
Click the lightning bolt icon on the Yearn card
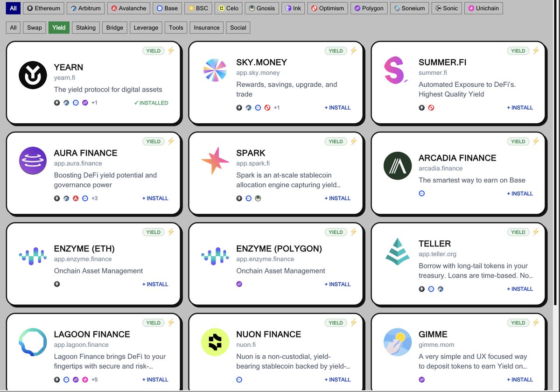[x=171, y=50]
